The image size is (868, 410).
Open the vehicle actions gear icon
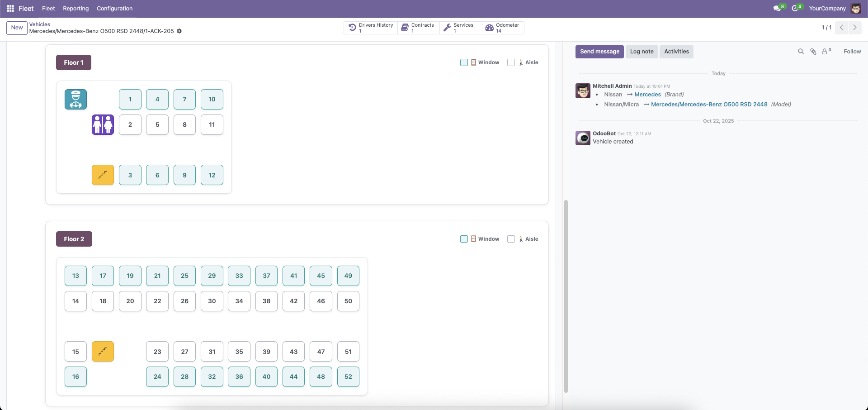179,31
